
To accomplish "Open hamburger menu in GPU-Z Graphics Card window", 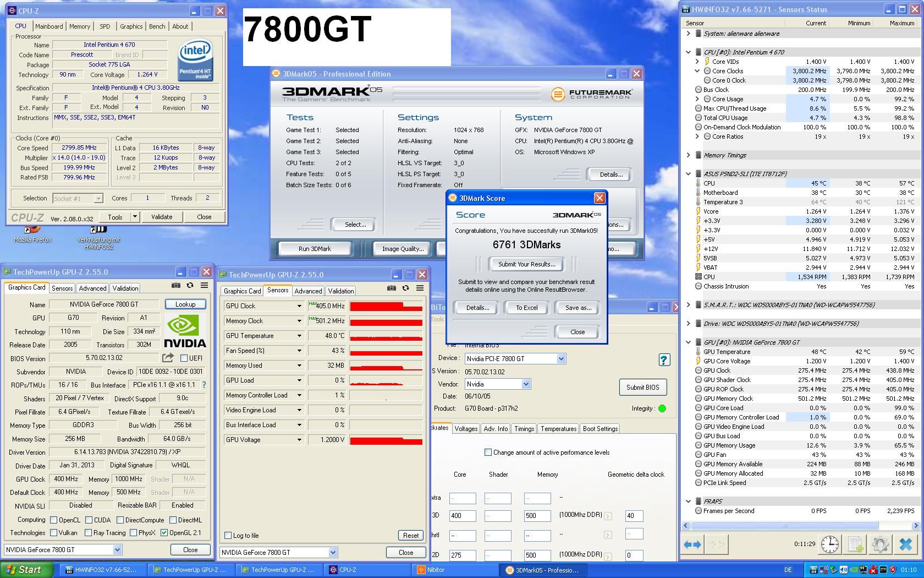I will tap(204, 285).
